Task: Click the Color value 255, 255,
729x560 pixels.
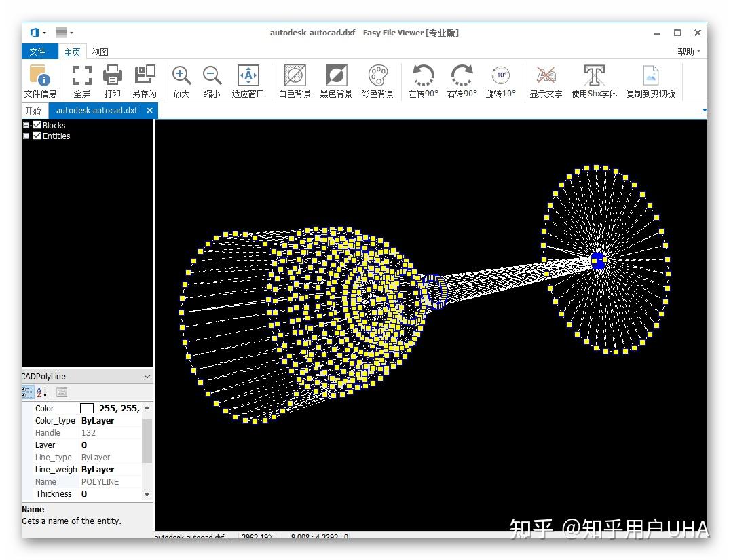Action: (119, 409)
